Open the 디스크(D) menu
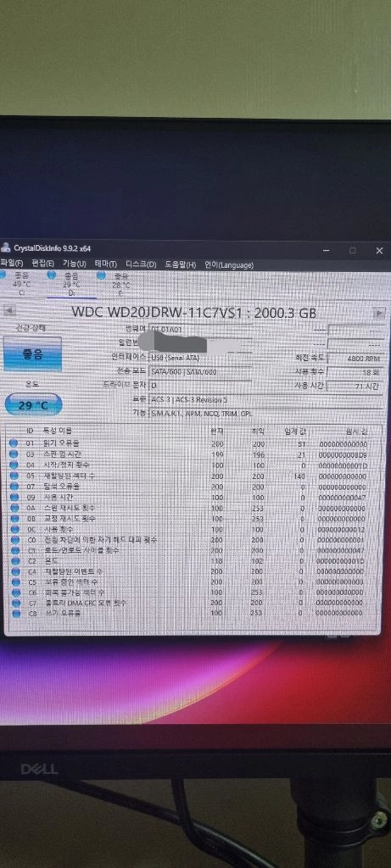 pos(141,264)
